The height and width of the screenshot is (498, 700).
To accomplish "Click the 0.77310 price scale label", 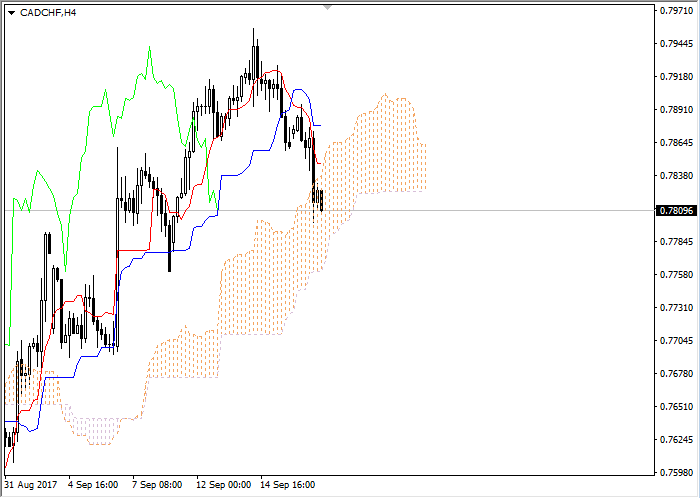I will tap(676, 308).
